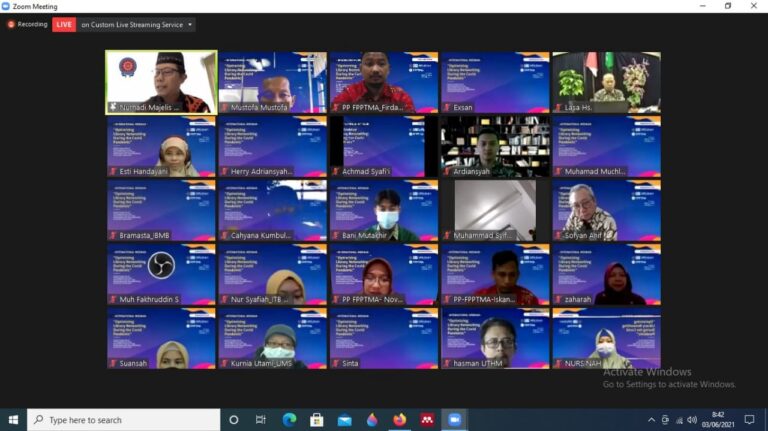Open Microsoft Store taskbar icon
Viewport: 768px width, 431px height.
[x=317, y=420]
